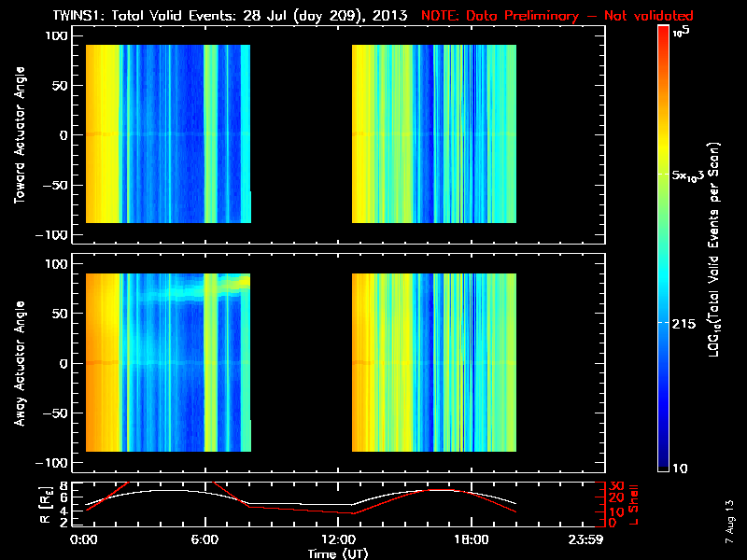Select the 'LOG10(Total Valid Events per Scan)' label
747x560 pixels.
[713, 249]
